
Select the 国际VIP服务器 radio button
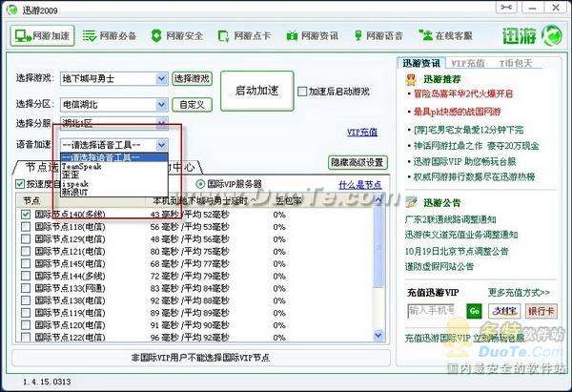200,184
